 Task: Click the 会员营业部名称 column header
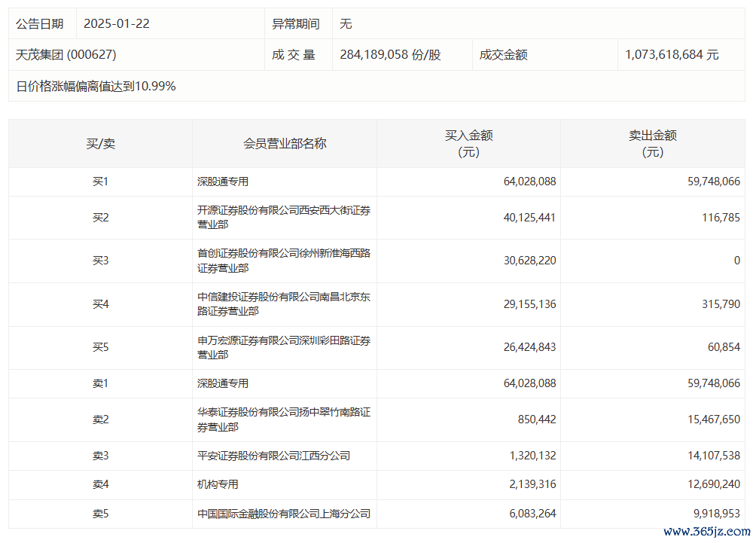[285, 143]
